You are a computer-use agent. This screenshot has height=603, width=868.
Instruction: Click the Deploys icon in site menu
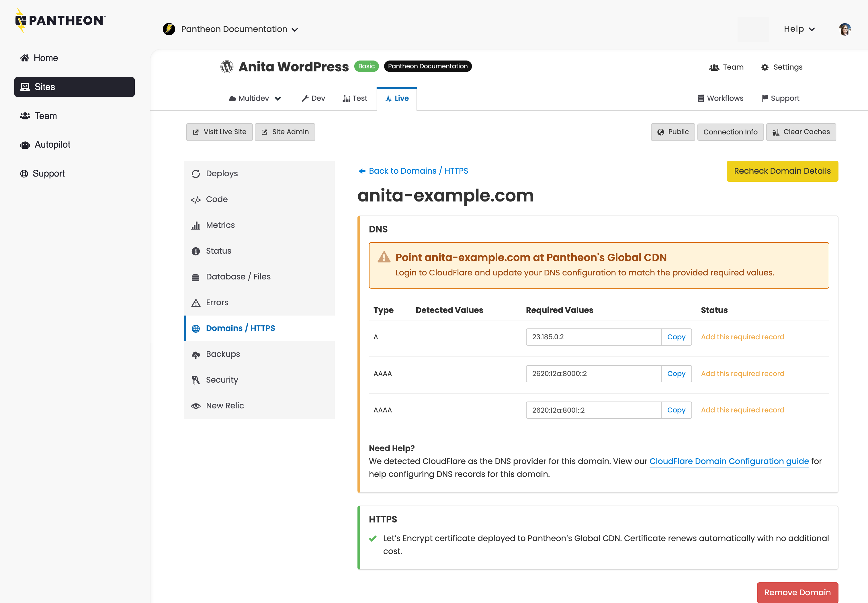click(x=196, y=173)
